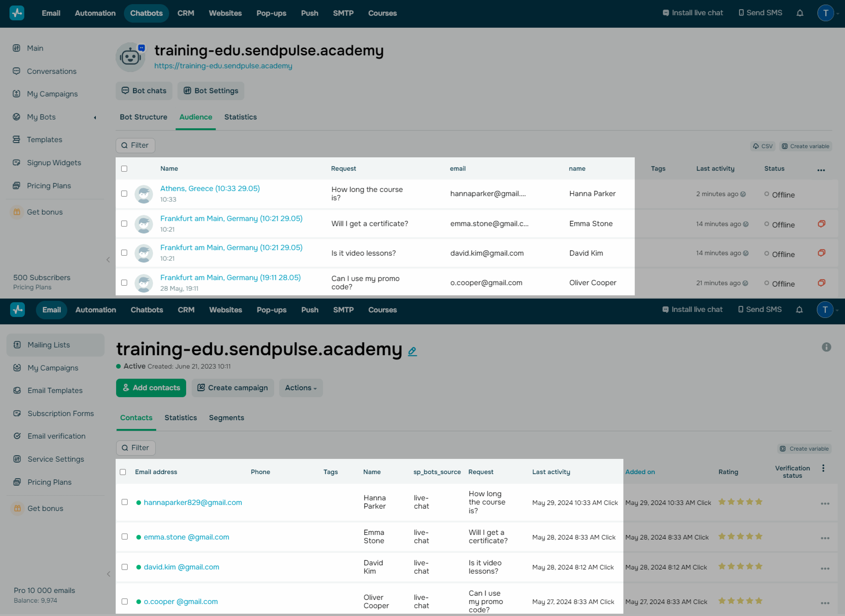Open the Segments tab
The image size is (845, 616).
226,418
